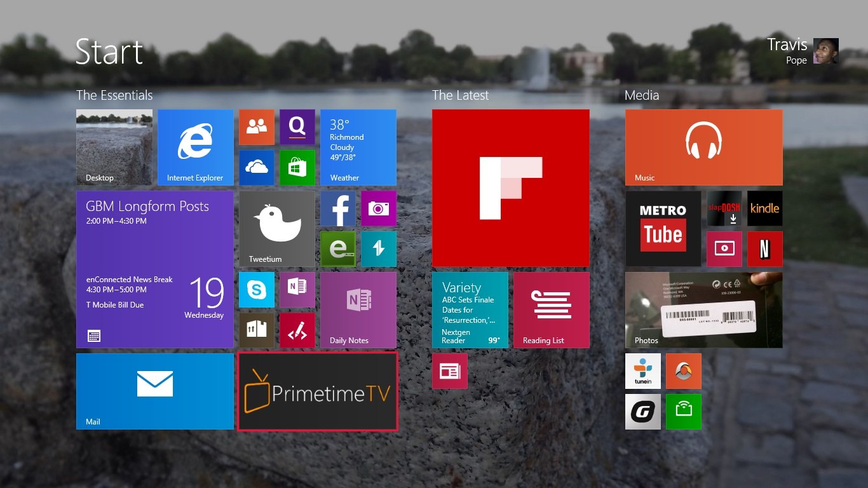Click the "The Essentials" group heading
The height and width of the screenshot is (488, 868).
click(x=114, y=95)
